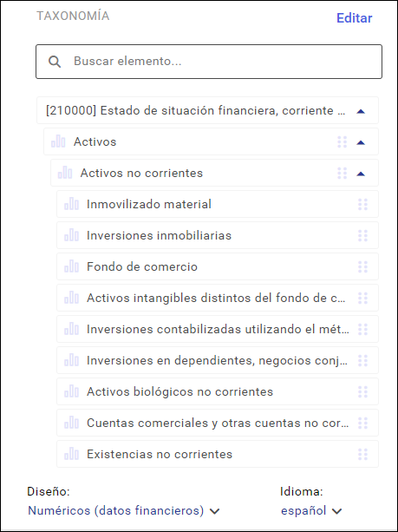Collapse the Activos tree node
The height and width of the screenshot is (532, 398).
(x=361, y=142)
